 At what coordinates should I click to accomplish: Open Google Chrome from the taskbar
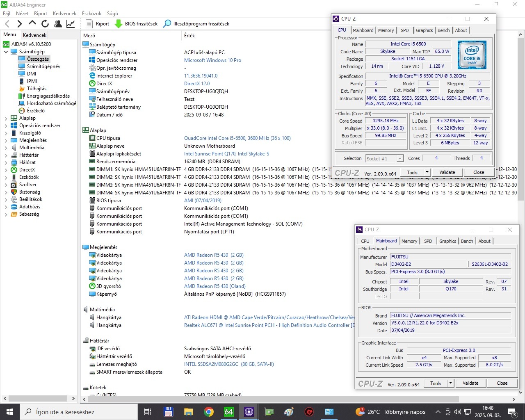tap(208, 412)
